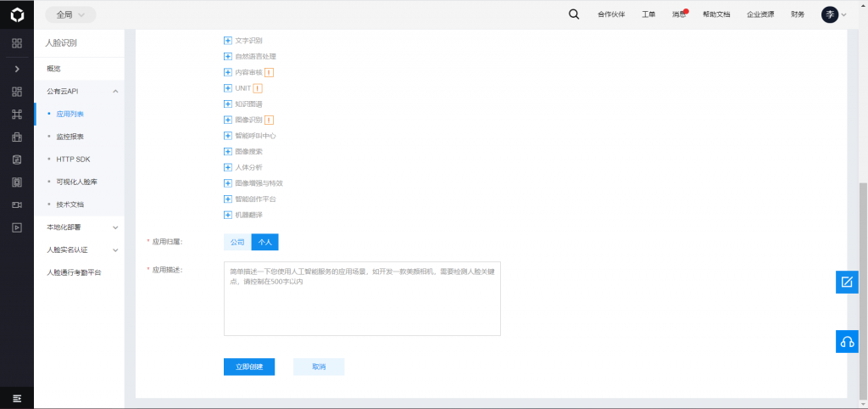The image size is (868, 409).
Task: Expand dark sidebar with right arrow
Action: [17, 69]
